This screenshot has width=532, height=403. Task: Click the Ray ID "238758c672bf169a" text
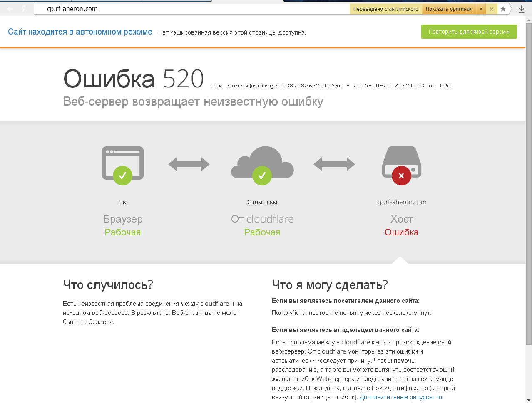tap(312, 86)
